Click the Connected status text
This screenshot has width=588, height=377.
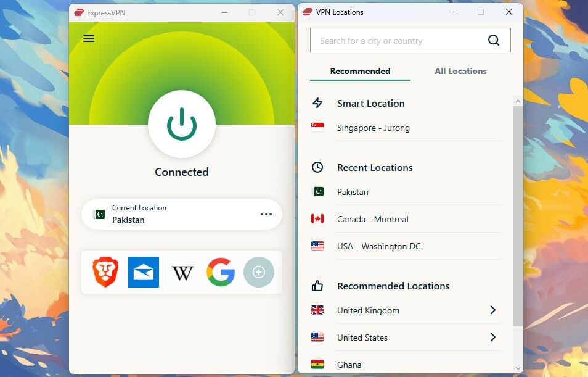[x=181, y=172]
